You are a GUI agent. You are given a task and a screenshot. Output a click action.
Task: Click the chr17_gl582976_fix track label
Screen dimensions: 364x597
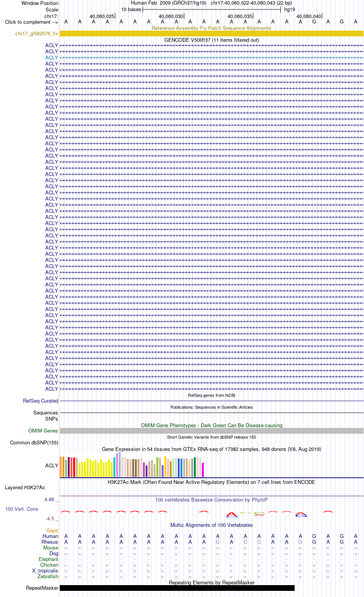click(x=37, y=34)
